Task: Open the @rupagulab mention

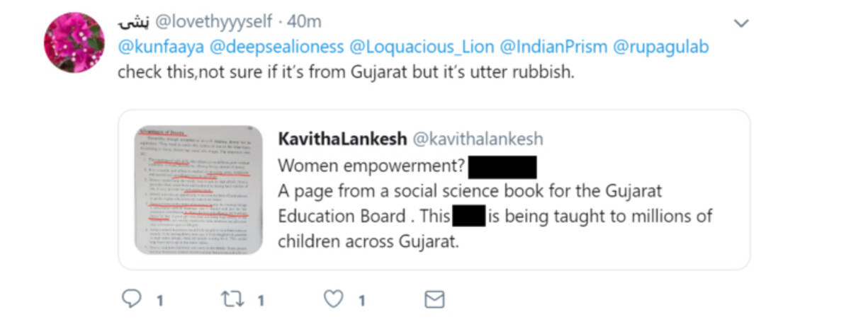Action: tap(660, 47)
